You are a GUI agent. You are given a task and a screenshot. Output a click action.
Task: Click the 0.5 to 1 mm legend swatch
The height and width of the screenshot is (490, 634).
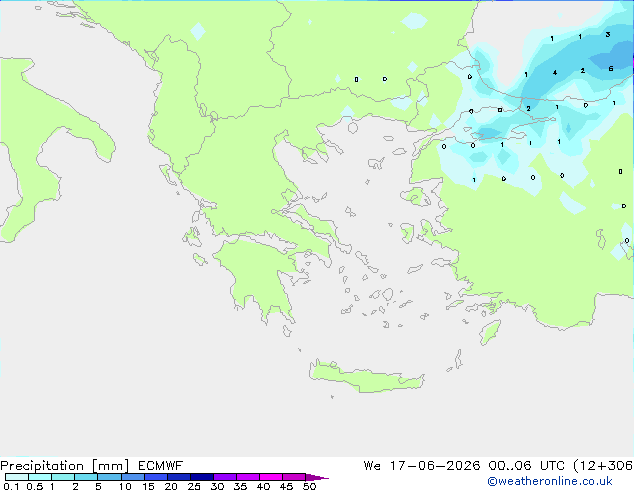tap(40, 477)
